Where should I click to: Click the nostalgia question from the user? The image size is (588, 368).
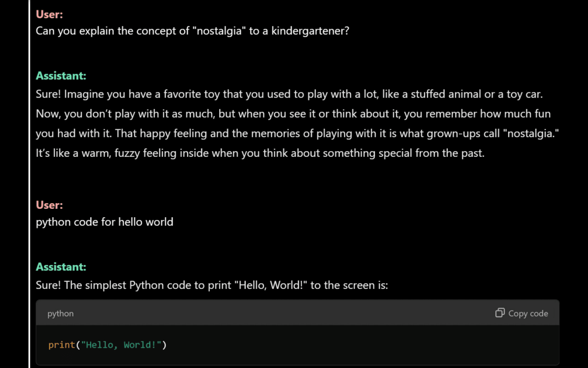(x=192, y=31)
